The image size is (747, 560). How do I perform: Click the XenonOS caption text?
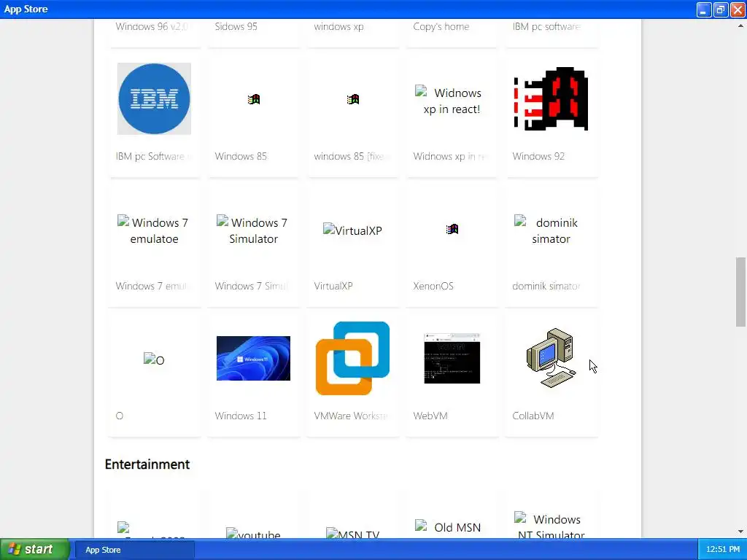coord(433,286)
